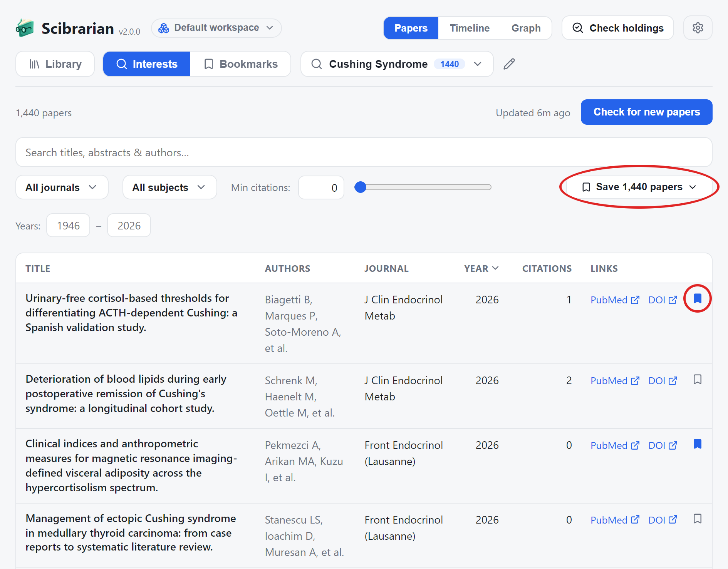Screen dimensions: 728x569
Task: Click Check holdings button
Action: 618,28
